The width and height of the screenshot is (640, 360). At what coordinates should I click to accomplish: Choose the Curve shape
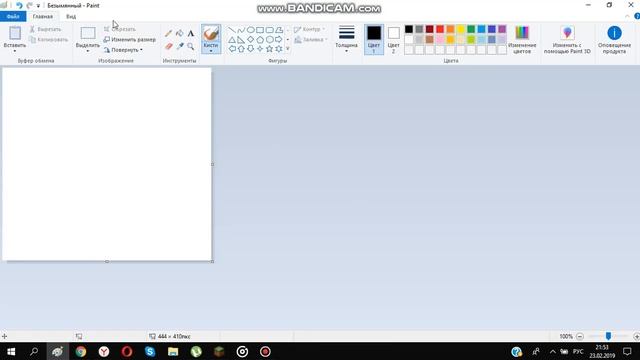(241, 30)
